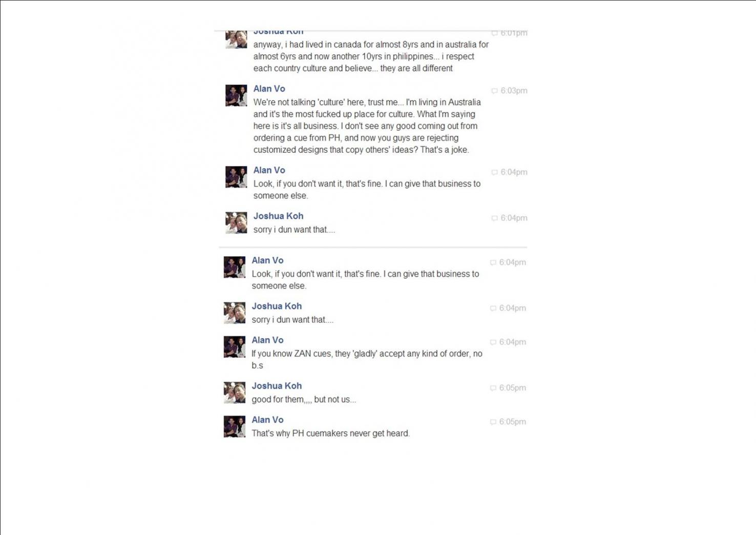Open Alan Vo avatar on 'PH cuemakers' message
The height and width of the screenshot is (535, 756).
(235, 426)
